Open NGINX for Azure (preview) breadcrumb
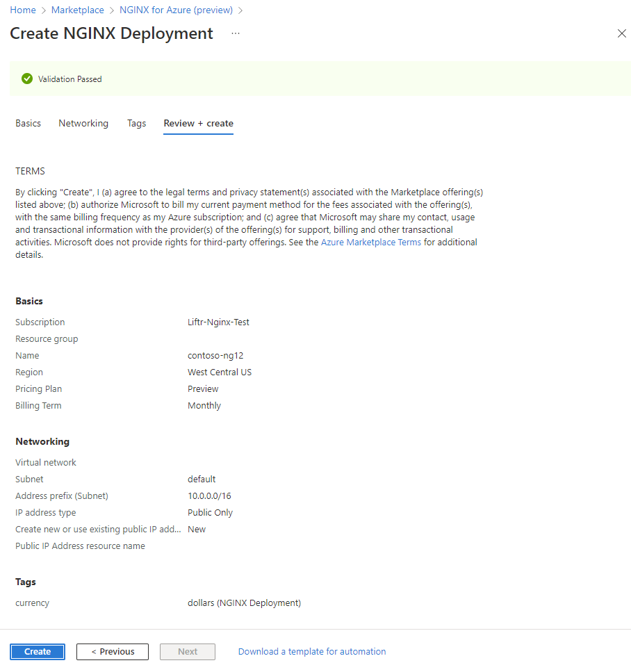The image size is (631, 672). point(177,10)
